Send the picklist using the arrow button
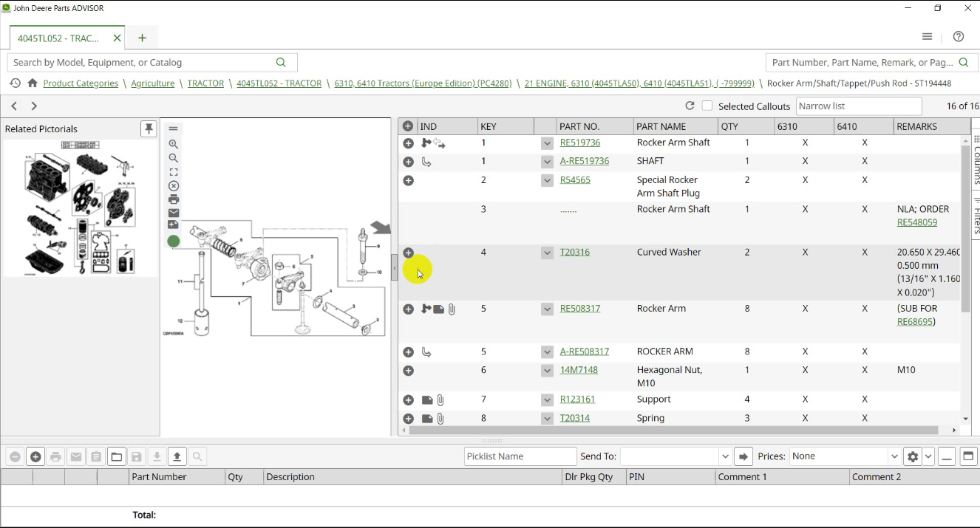980x528 pixels. pyautogui.click(x=743, y=457)
